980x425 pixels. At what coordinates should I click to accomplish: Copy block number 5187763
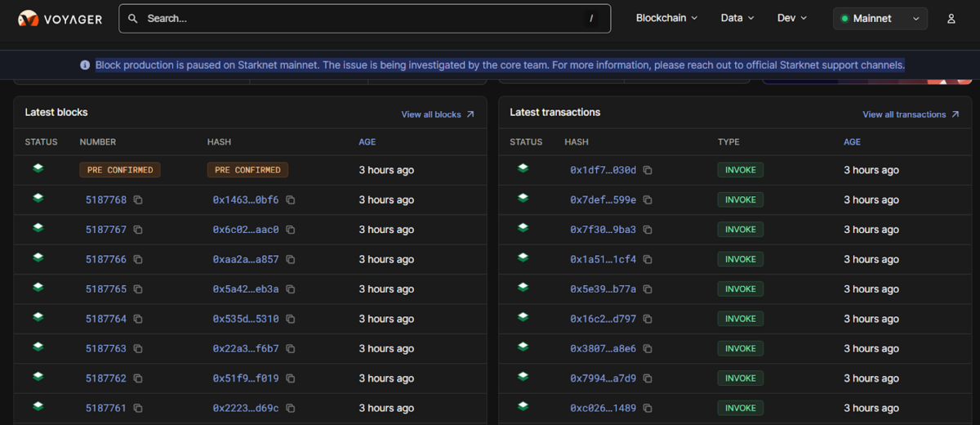138,349
